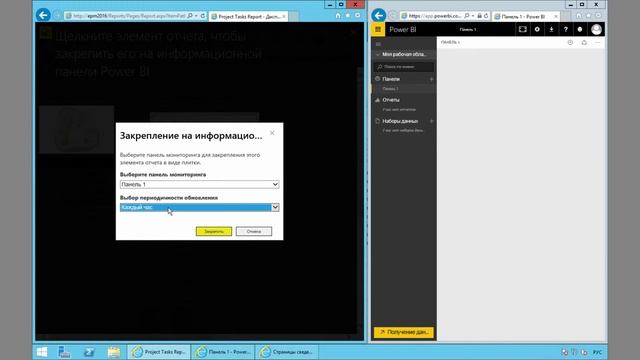Switch to Панель 1 - Power BI browser tab
Image resolution: width=640 pixels, height=360 pixels.
(526, 16)
